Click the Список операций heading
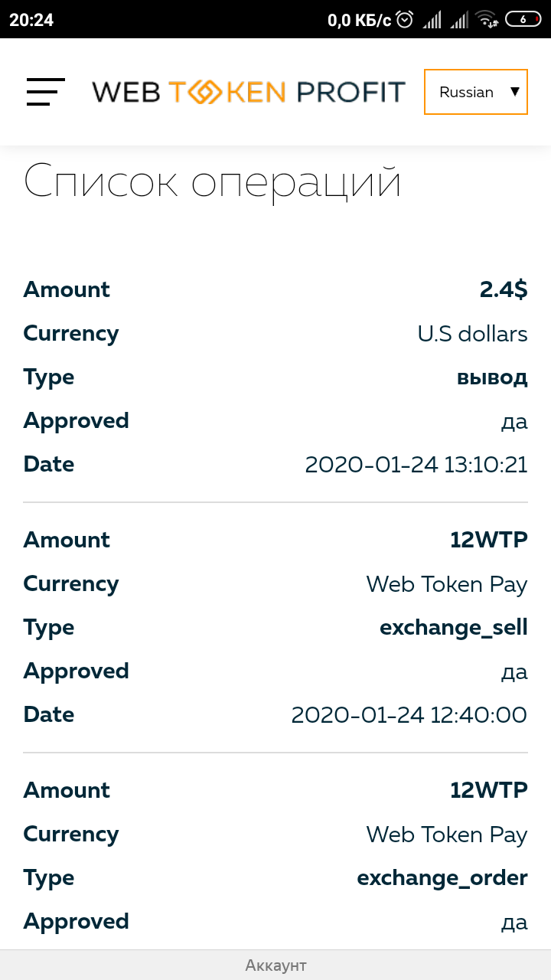Viewport: 551px width, 980px height. tap(213, 182)
